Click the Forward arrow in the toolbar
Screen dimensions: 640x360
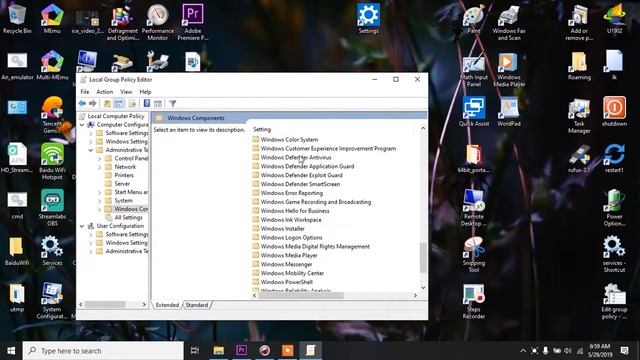point(93,104)
